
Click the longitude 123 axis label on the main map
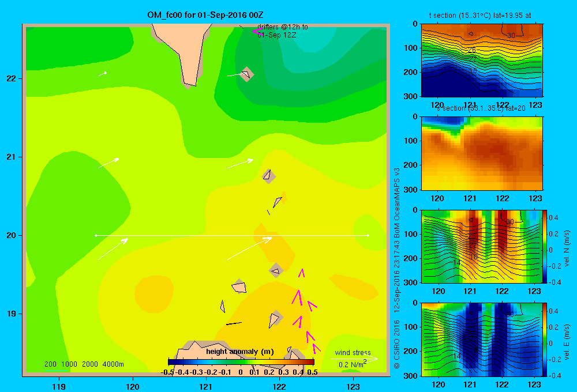pos(353,386)
